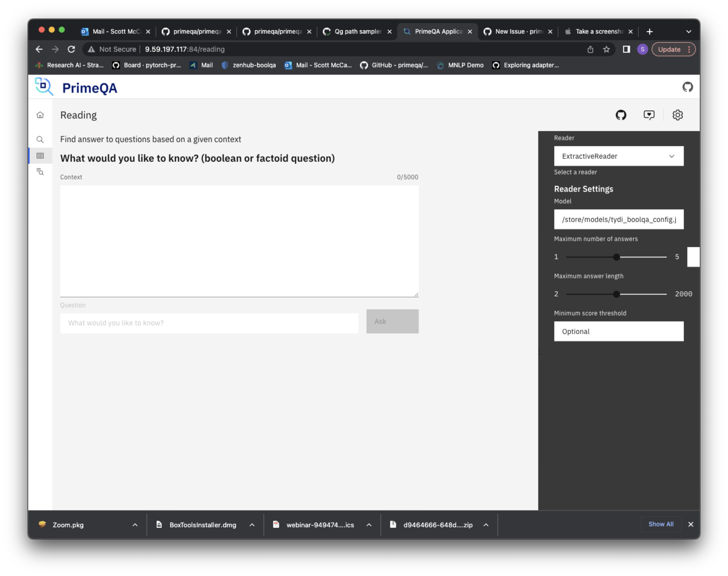Screen dimensions: 728x576
Task: Expand BoxToolsInstaller.dmg download options chevron
Action: click(x=252, y=525)
